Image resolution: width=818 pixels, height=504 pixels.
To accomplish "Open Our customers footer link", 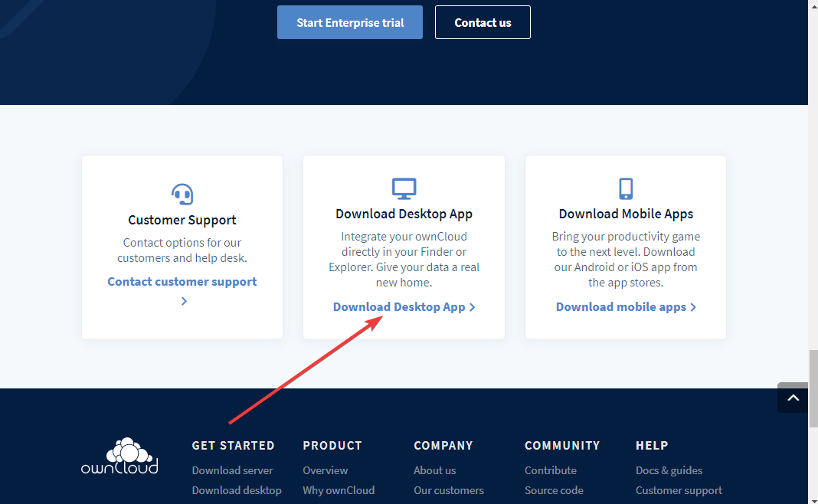I will [449, 490].
